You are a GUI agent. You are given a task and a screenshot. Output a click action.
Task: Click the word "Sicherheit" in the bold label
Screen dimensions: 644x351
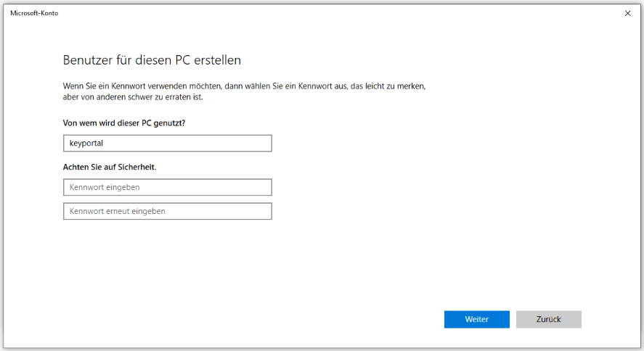tap(136, 167)
